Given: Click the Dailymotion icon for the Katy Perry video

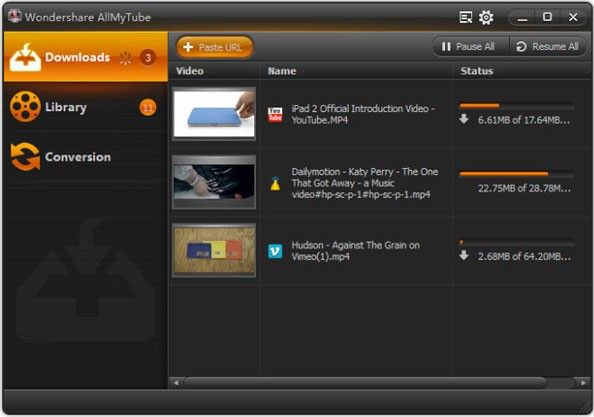Looking at the screenshot, I should [275, 184].
